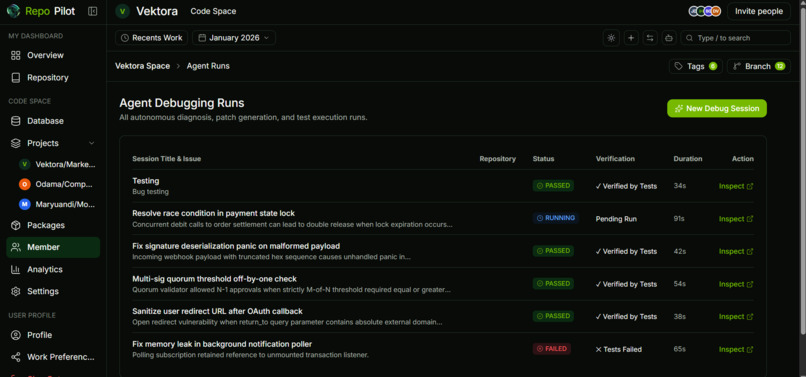Inspect the memory leak poller run
Image resolution: width=806 pixels, height=377 pixels.
tap(736, 350)
